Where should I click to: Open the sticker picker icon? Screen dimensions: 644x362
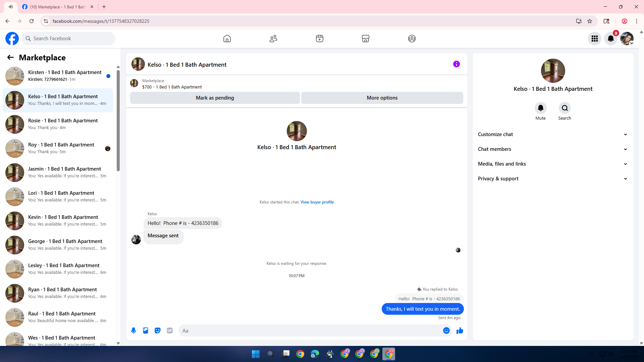point(158,330)
